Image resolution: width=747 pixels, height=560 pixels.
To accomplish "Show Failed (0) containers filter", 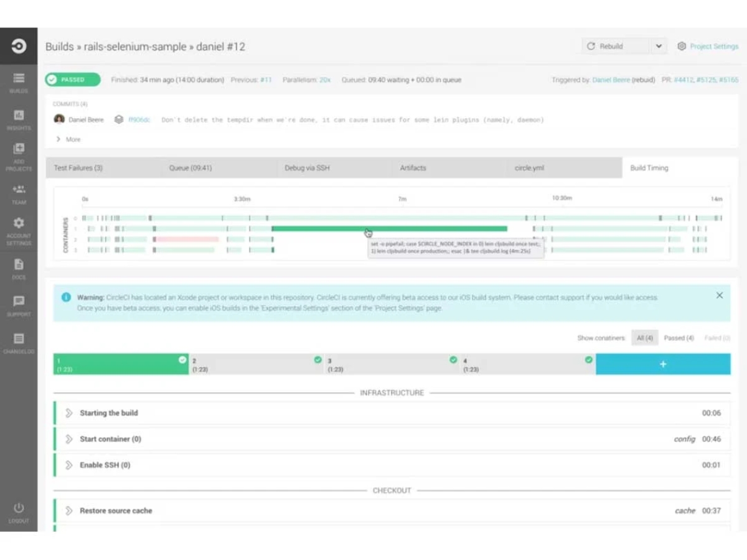I will (x=717, y=338).
